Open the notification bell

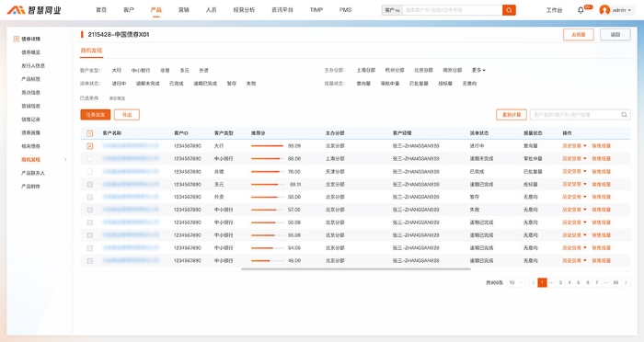581,10
